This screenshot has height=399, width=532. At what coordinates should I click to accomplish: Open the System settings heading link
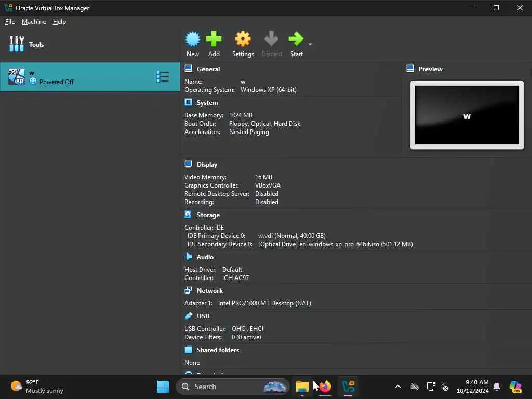click(x=207, y=102)
